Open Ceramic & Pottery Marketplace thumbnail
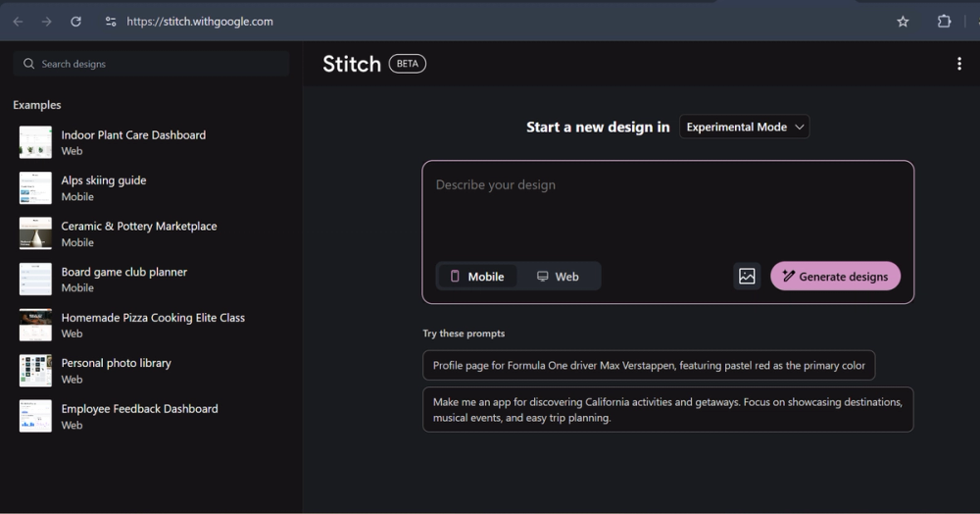This screenshot has width=980, height=514. point(35,233)
